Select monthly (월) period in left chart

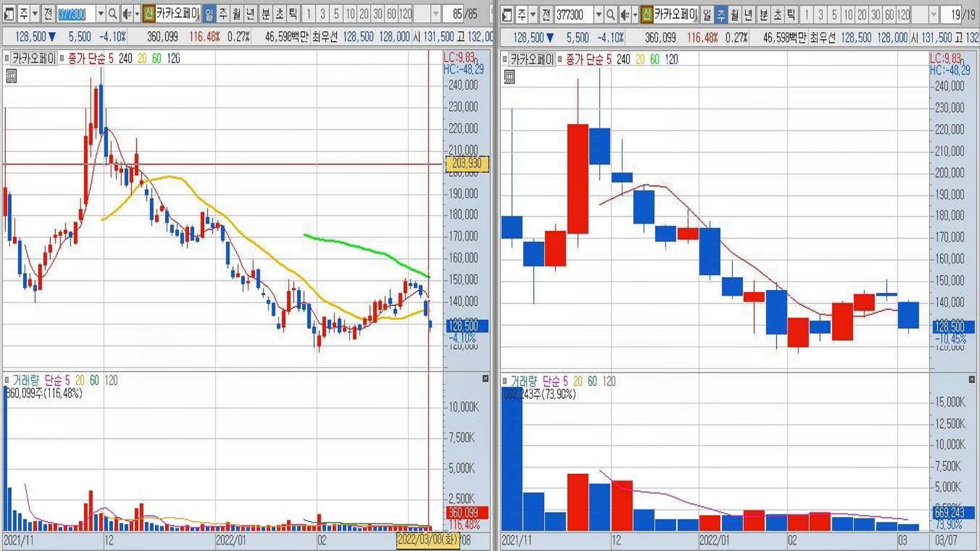coord(237,14)
